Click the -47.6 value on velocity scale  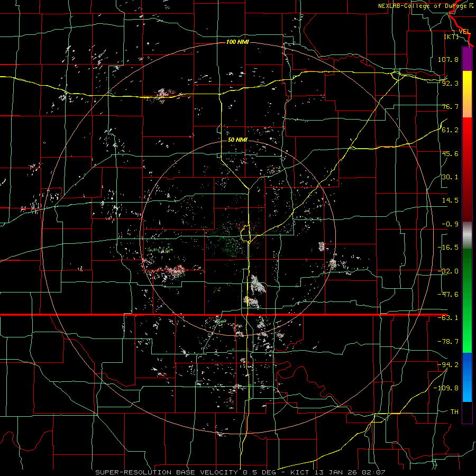[448, 295]
